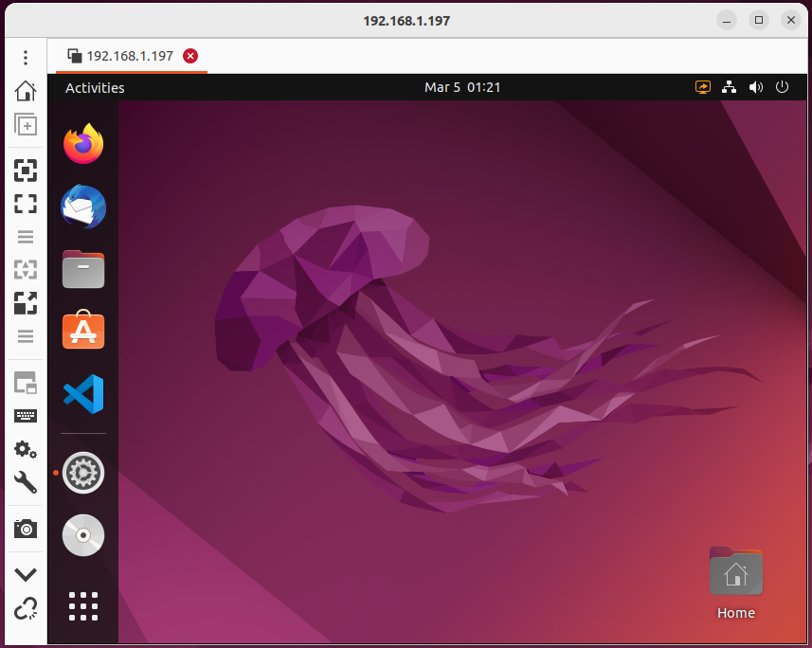This screenshot has height=648, width=812.
Task: Select the 192.168.1.197 connection tab
Action: coord(132,56)
